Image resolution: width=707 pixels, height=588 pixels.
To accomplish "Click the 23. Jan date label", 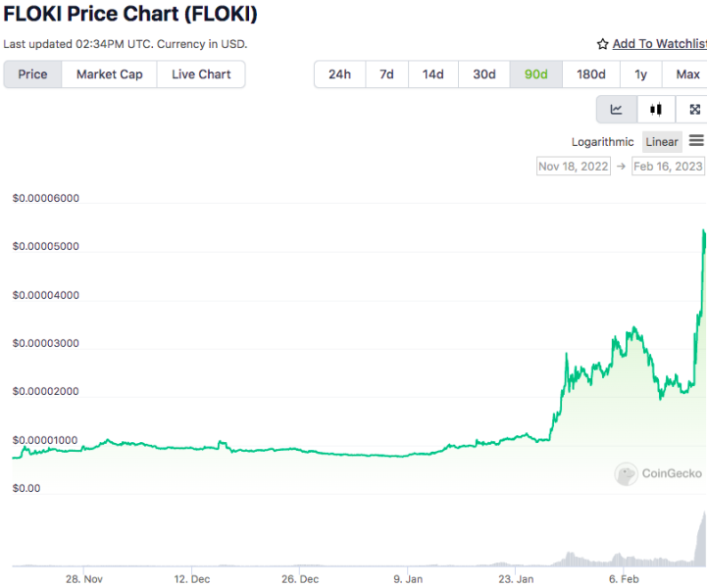I will pyautogui.click(x=516, y=579).
